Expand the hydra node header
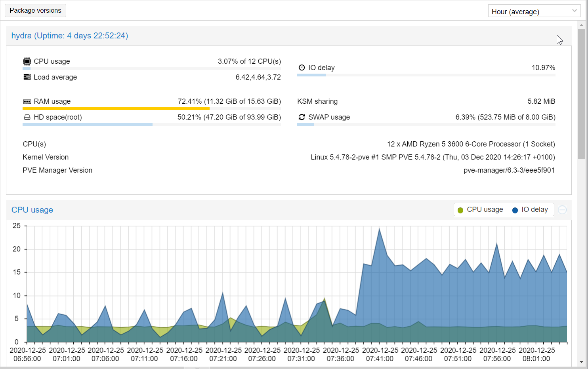Image resolution: width=588 pixels, height=369 pixels. (70, 36)
